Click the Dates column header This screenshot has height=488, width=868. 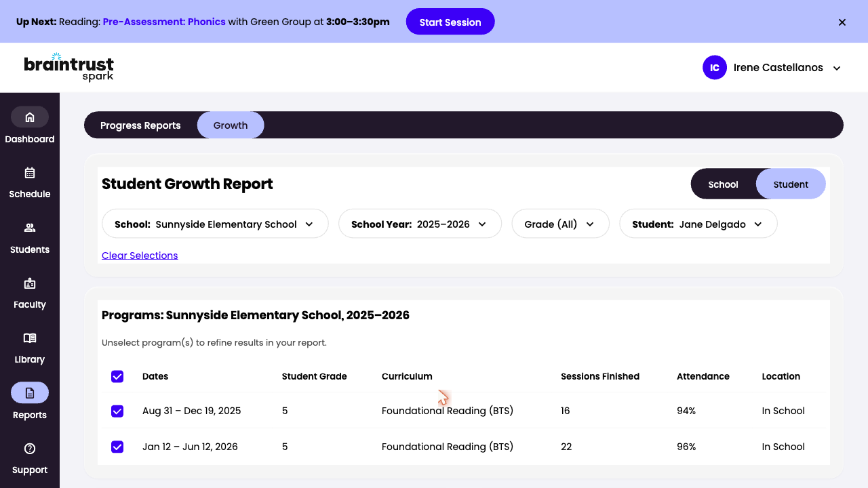click(155, 376)
